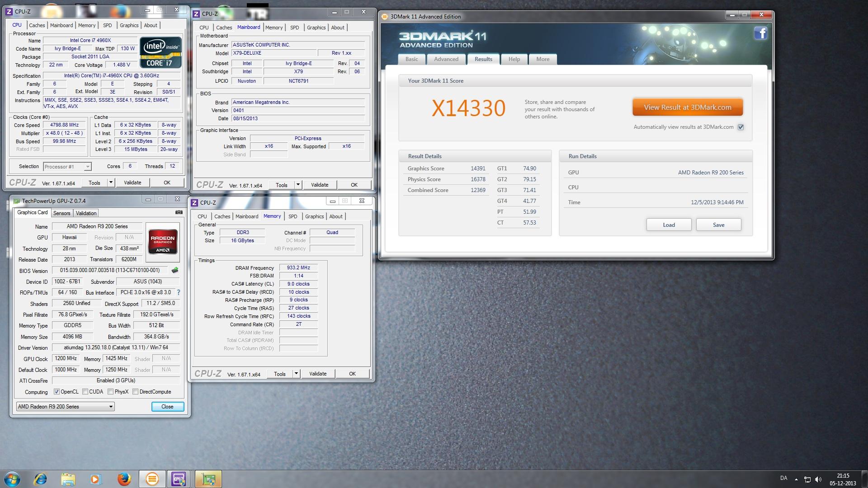Switch to SPD tab in CPU-Z Mainboard window

(x=294, y=28)
